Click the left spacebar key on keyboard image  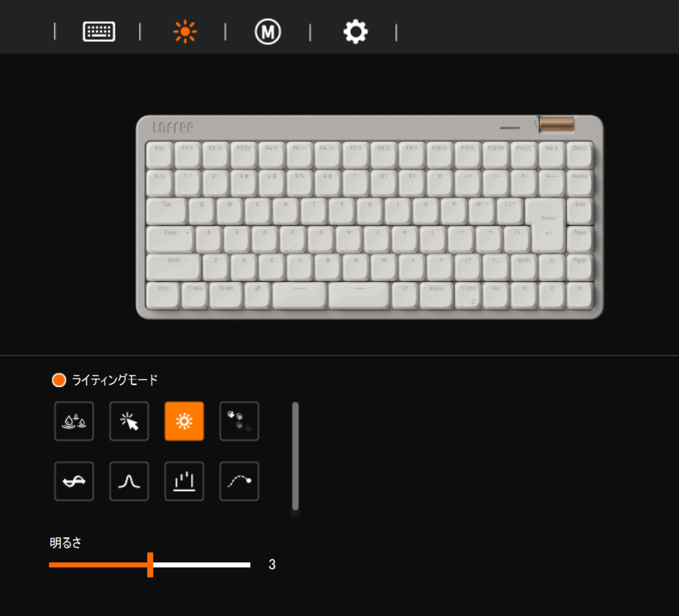pyautogui.click(x=299, y=295)
